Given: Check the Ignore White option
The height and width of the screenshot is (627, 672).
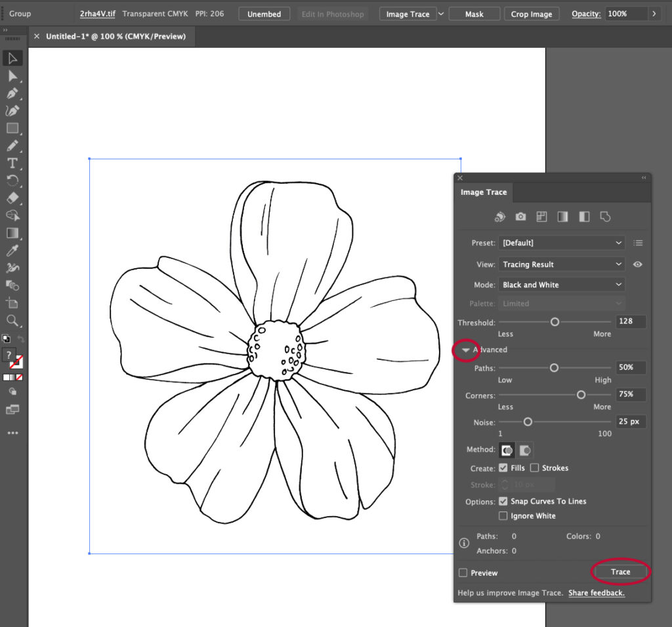Looking at the screenshot, I should [503, 516].
